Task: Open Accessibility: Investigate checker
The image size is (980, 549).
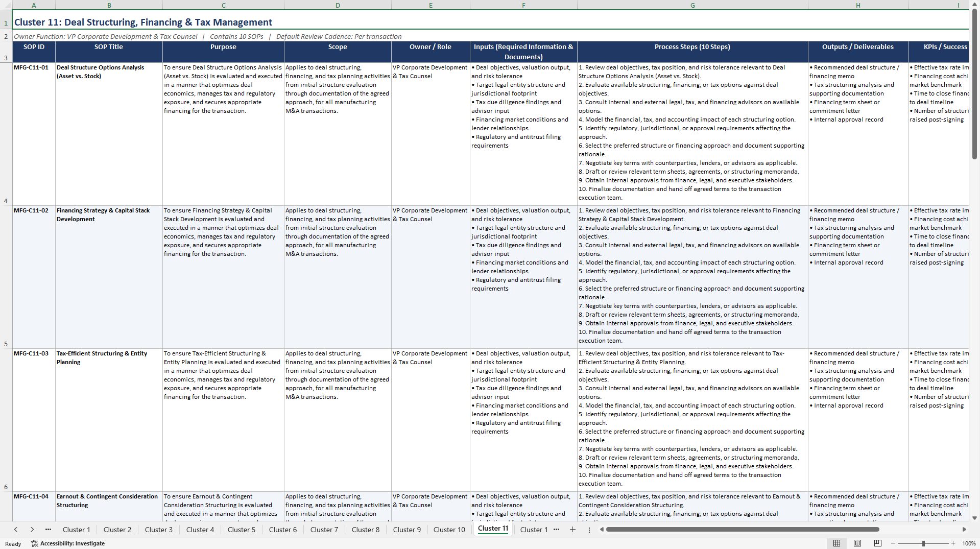Action: point(68,543)
